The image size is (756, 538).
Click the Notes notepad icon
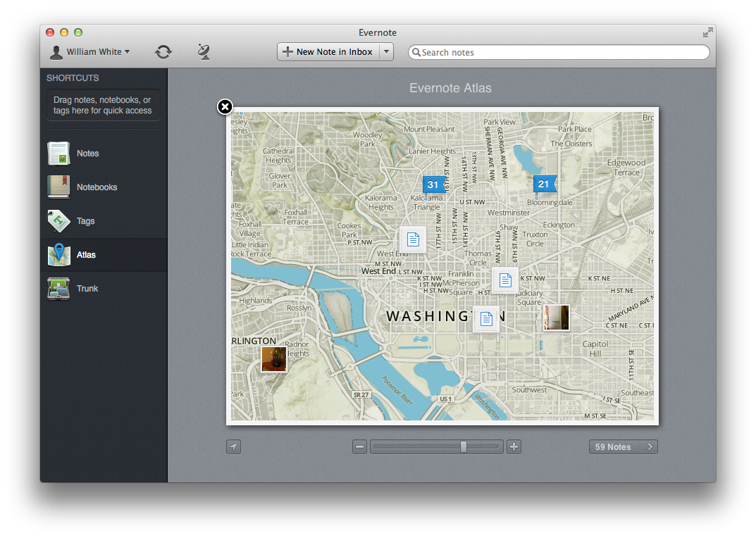[x=58, y=154]
